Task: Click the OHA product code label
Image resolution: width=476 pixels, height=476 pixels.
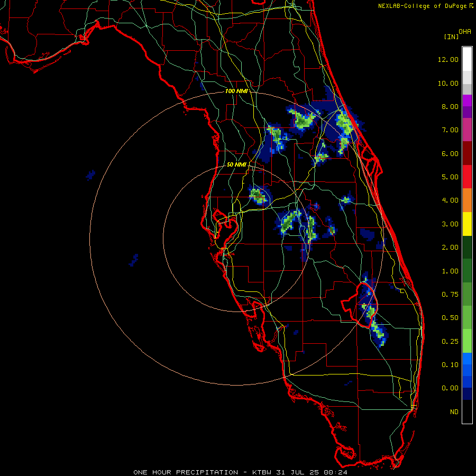Action: click(465, 32)
